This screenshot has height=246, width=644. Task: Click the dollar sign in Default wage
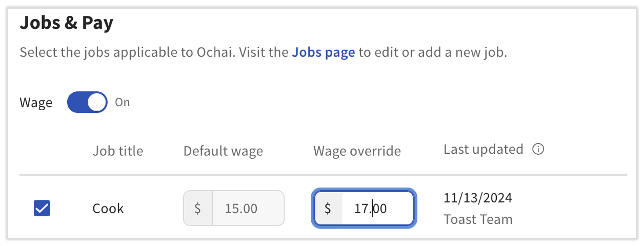point(197,209)
